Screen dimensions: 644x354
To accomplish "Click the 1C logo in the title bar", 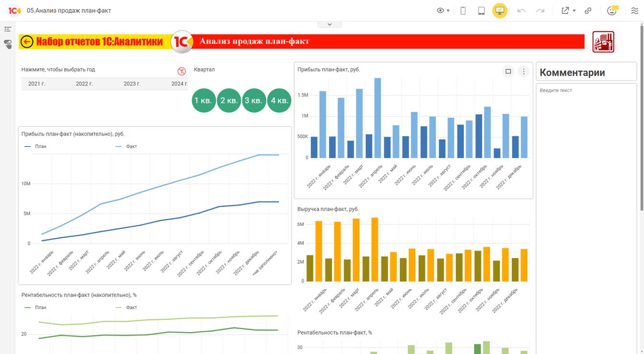I will click(x=14, y=11).
